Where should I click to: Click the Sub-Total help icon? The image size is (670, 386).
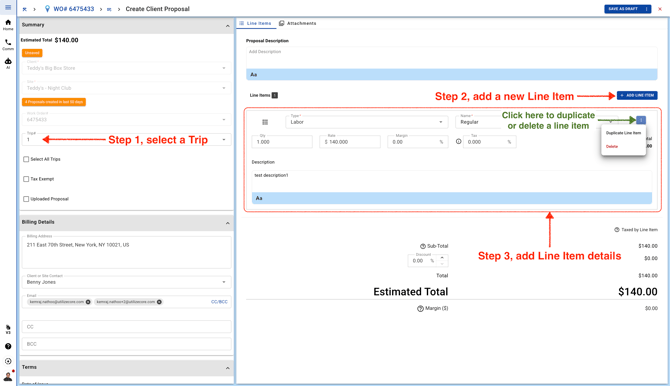click(x=423, y=246)
